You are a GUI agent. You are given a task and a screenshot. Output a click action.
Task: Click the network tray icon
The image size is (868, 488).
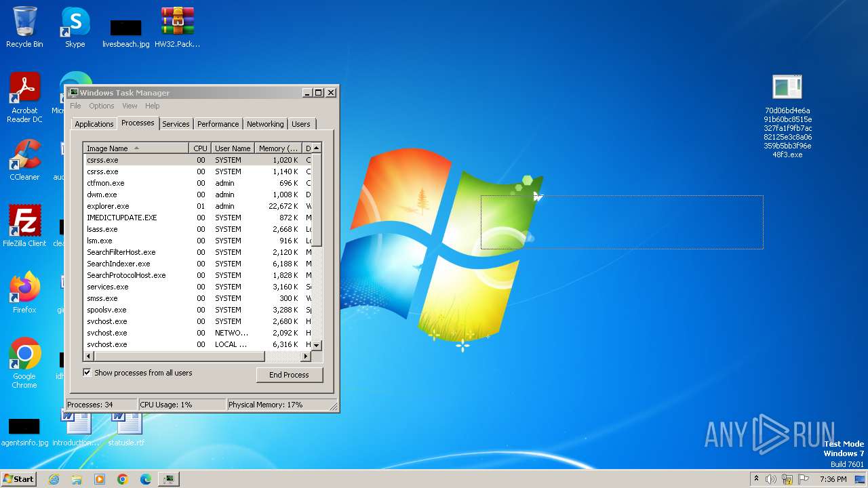[787, 479]
